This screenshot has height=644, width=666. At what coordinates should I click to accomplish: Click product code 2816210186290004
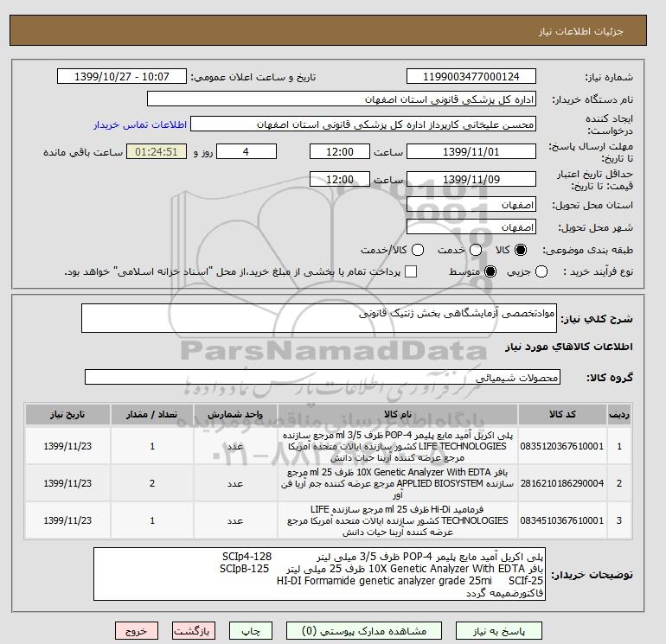coord(562,483)
